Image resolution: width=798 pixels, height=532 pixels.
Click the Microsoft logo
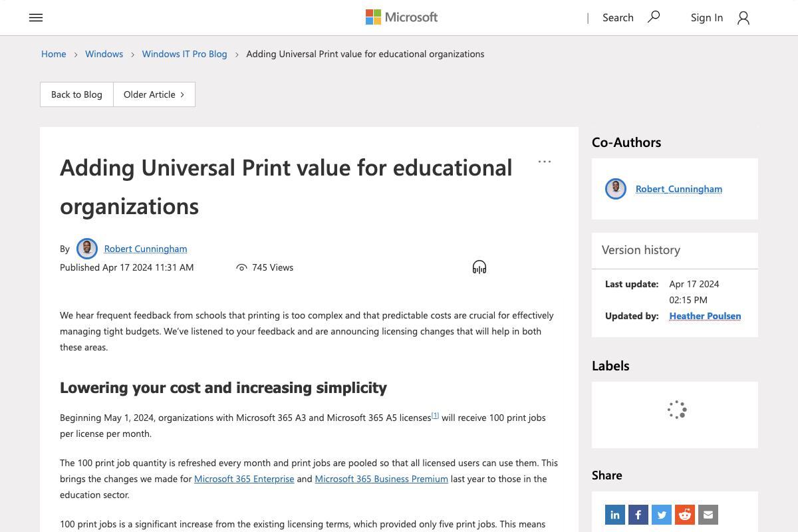pyautogui.click(x=402, y=17)
